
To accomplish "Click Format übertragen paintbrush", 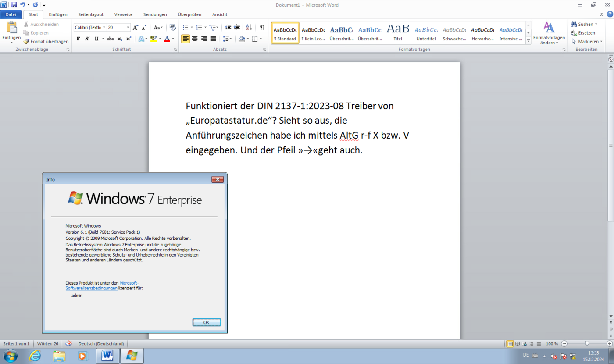I will pos(46,41).
